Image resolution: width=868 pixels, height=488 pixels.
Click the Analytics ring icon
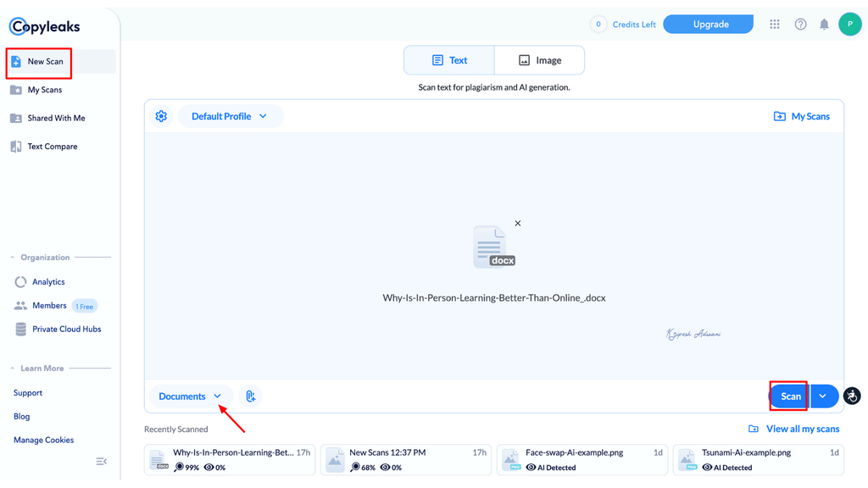click(20, 281)
